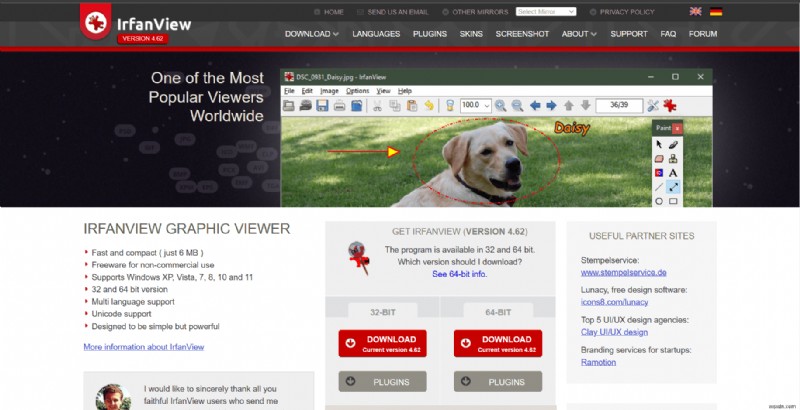Select the Color replacer tool in Paint panel

pos(659,173)
